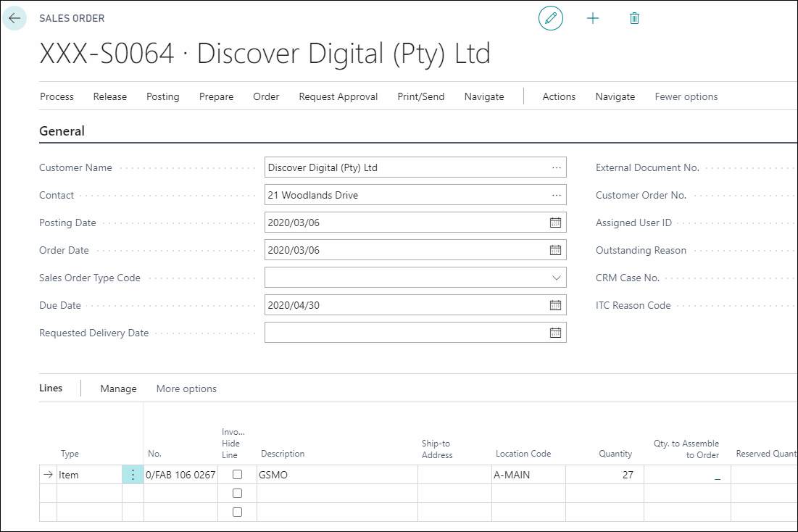Expand Sales Order Type Code dropdown
This screenshot has height=532, width=798.
556,278
